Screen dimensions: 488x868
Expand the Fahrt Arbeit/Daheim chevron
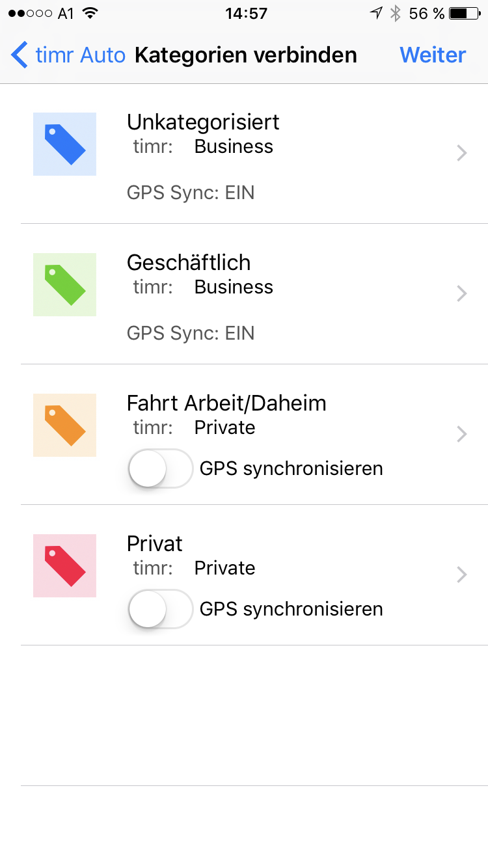(462, 434)
